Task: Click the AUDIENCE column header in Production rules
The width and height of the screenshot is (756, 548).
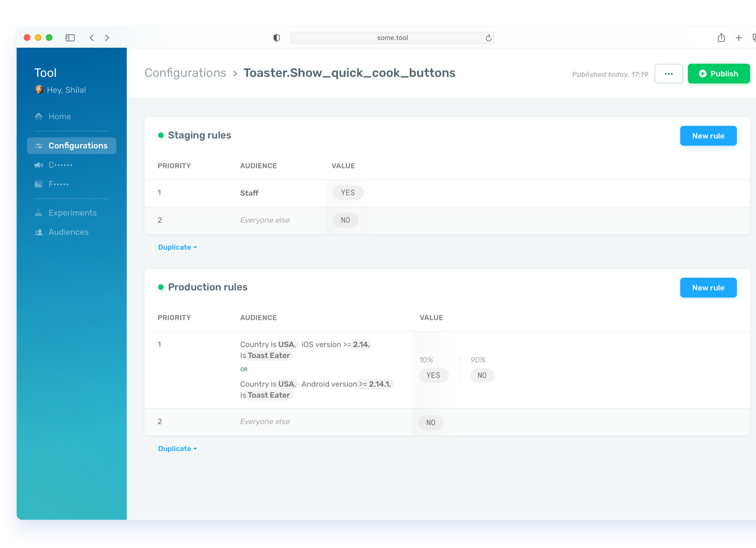Action: pyautogui.click(x=258, y=318)
